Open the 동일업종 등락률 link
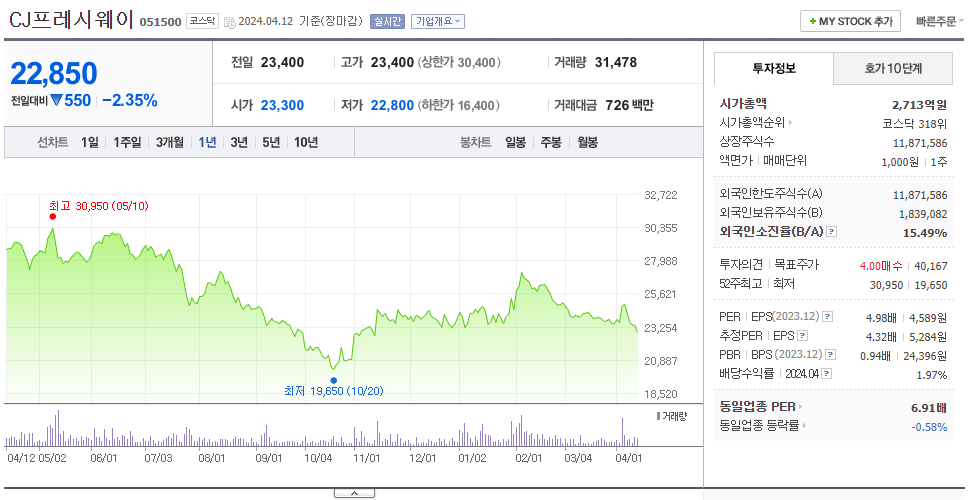968x500 pixels. [x=759, y=425]
